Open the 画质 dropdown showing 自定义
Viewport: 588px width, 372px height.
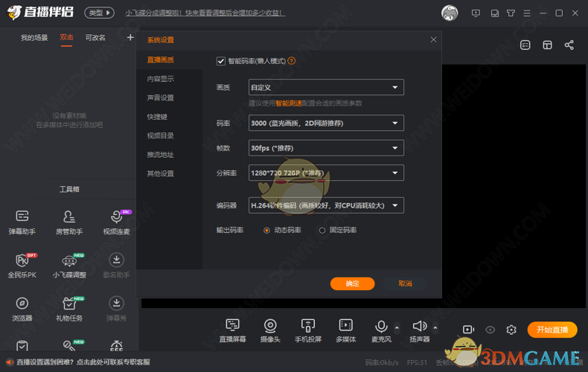coord(326,87)
